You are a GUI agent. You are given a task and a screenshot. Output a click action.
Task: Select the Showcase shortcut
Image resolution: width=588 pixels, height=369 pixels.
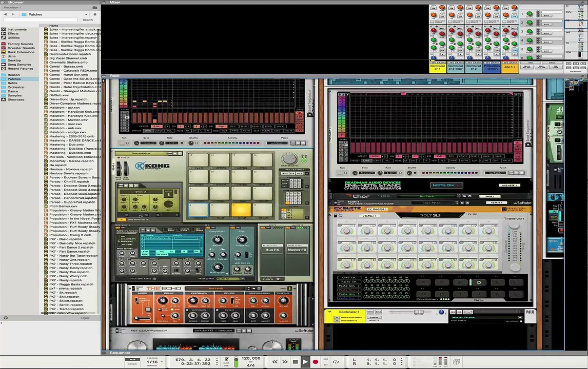pos(16,99)
